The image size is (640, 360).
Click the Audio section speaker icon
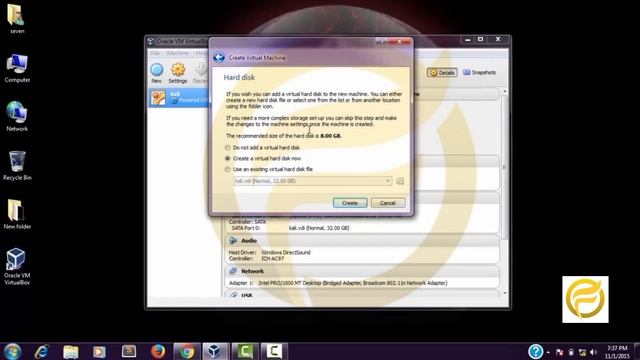[233, 241]
